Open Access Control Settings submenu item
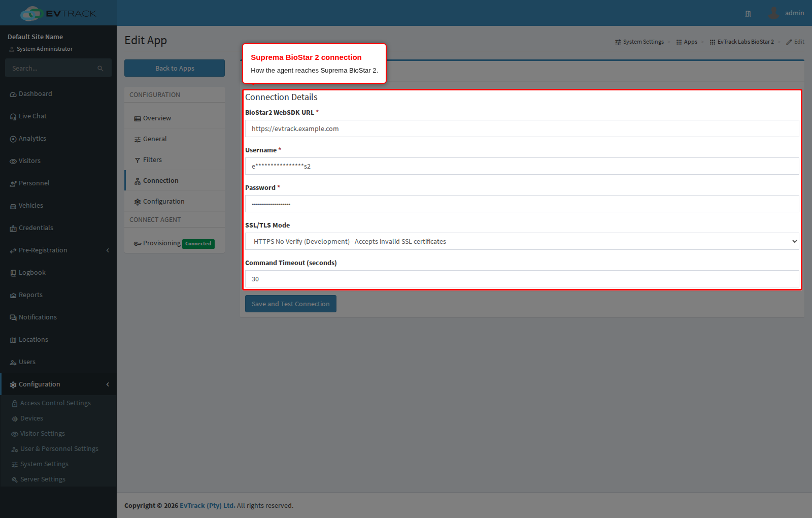 point(58,403)
